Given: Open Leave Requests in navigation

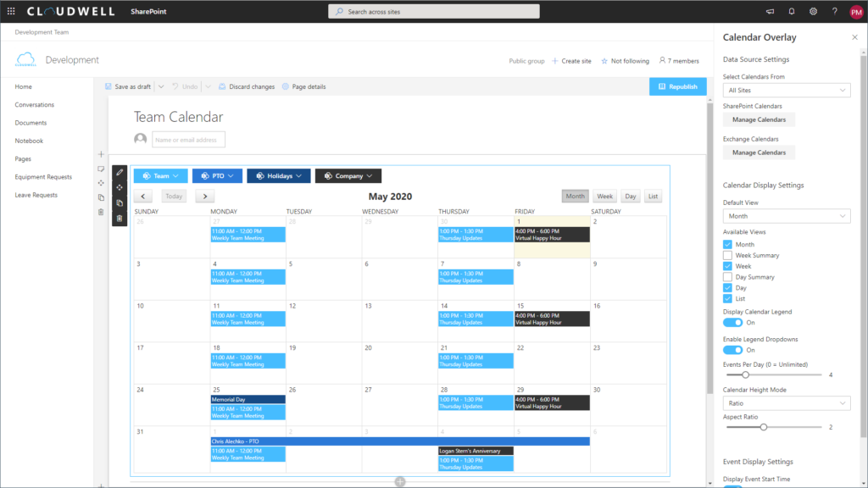Looking at the screenshot, I should pyautogui.click(x=36, y=195).
